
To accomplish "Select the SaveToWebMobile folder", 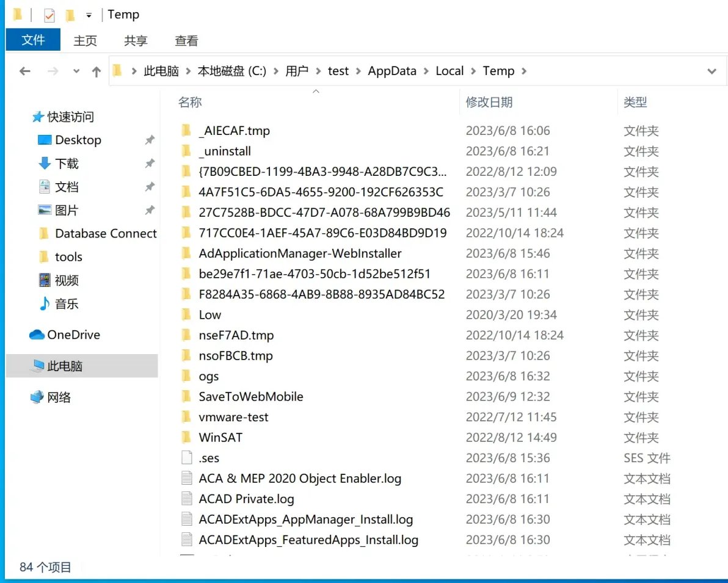I will (251, 396).
